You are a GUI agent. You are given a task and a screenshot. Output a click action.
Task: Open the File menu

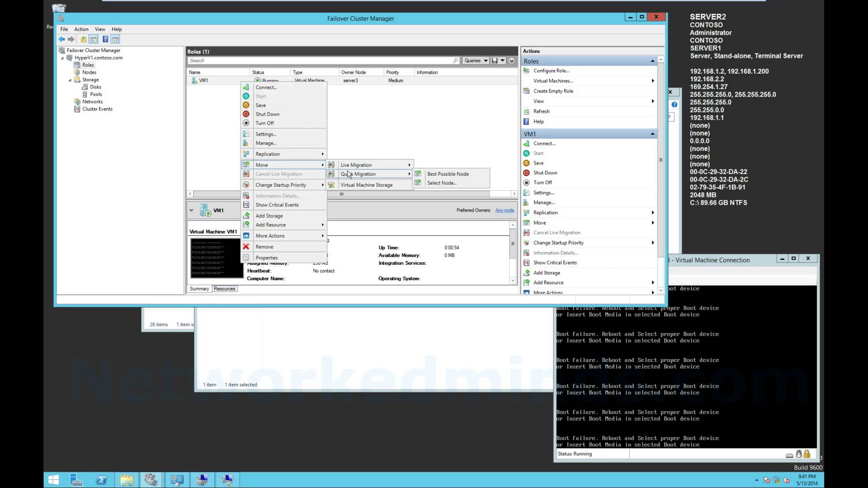(x=64, y=29)
